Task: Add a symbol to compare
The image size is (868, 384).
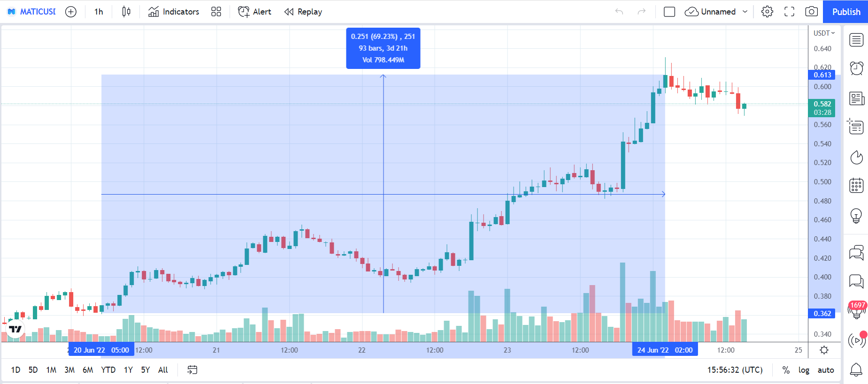Action: 71,12
